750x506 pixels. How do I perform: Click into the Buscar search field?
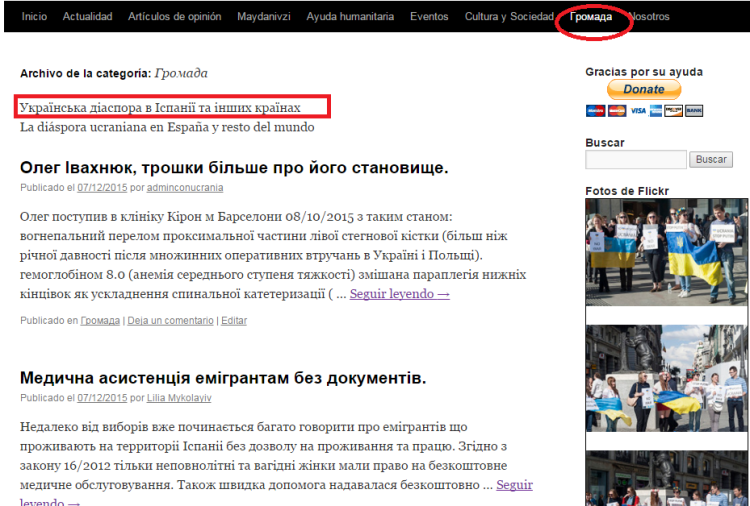click(635, 160)
